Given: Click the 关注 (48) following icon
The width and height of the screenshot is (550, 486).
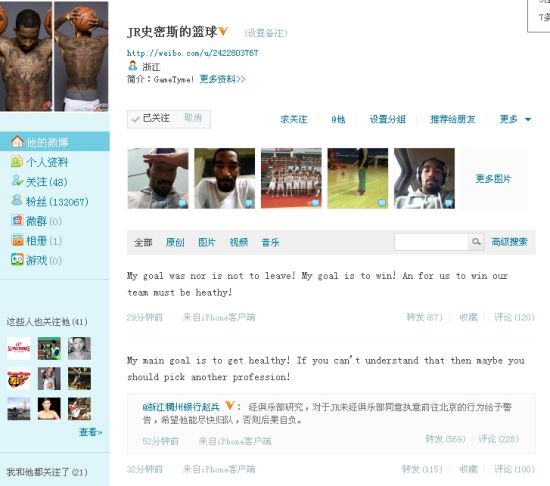Looking at the screenshot, I should click(x=17, y=181).
